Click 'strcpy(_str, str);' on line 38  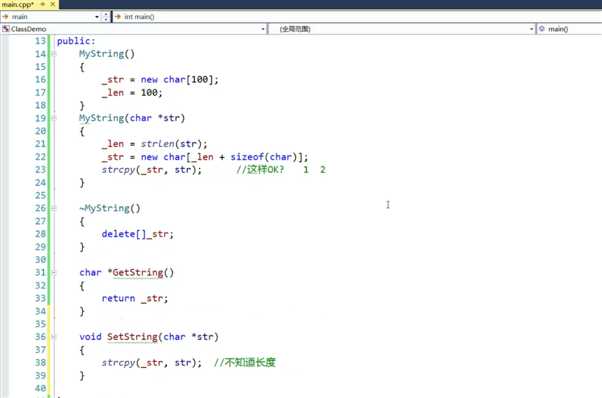[152, 362]
